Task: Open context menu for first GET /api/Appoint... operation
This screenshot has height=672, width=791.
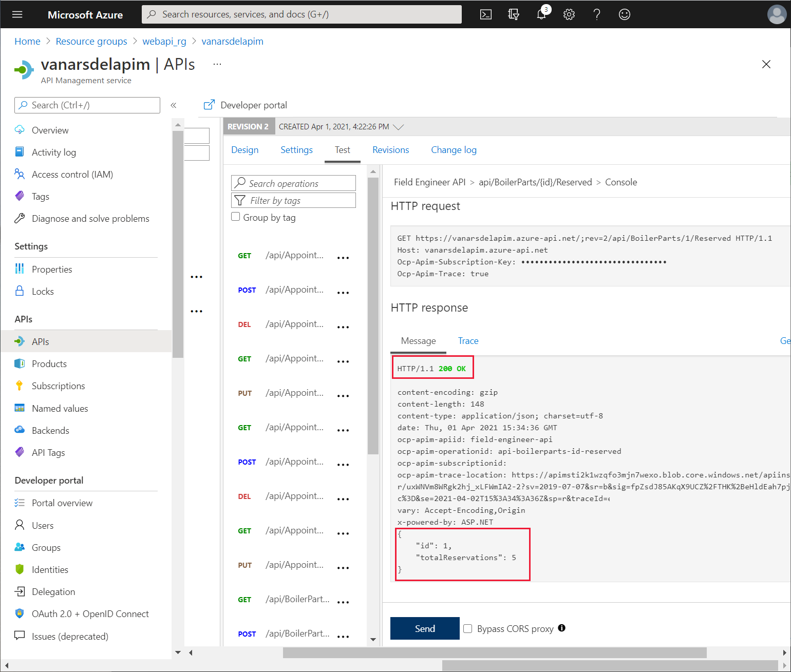Action: pyautogui.click(x=343, y=258)
